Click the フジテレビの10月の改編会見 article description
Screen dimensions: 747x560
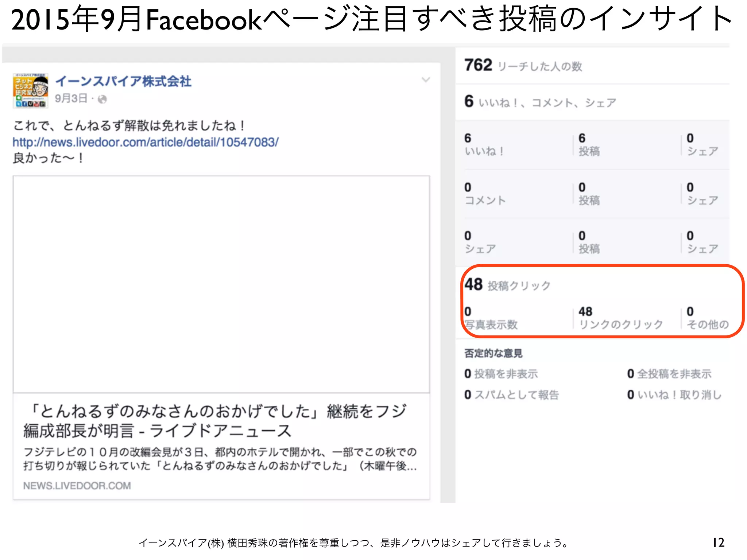[x=220, y=459]
